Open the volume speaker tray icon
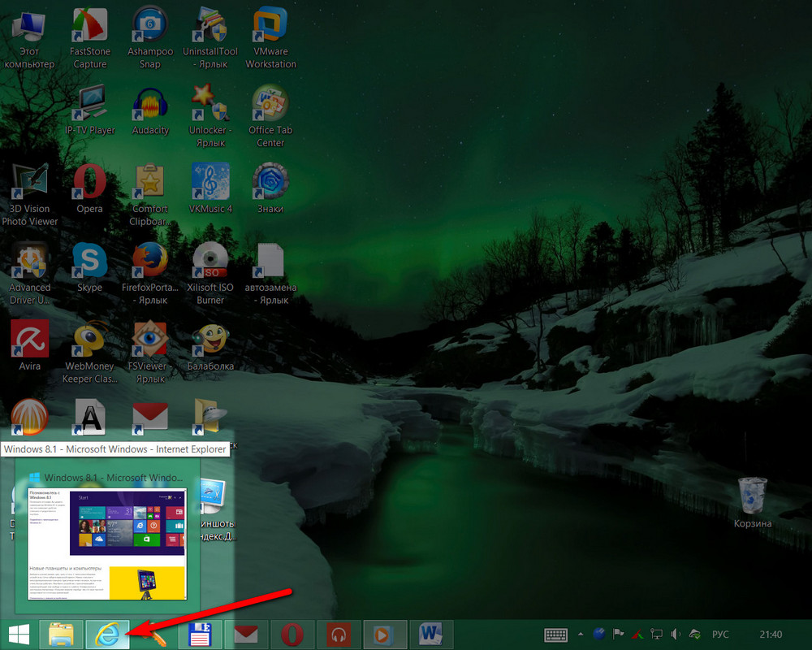 coord(676,634)
